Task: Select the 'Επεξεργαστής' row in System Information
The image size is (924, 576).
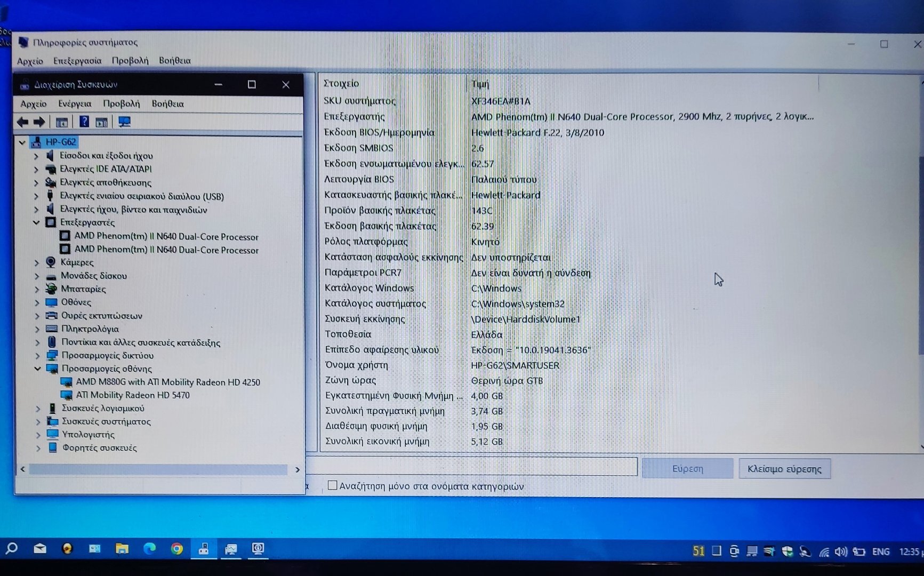Action: tap(568, 116)
